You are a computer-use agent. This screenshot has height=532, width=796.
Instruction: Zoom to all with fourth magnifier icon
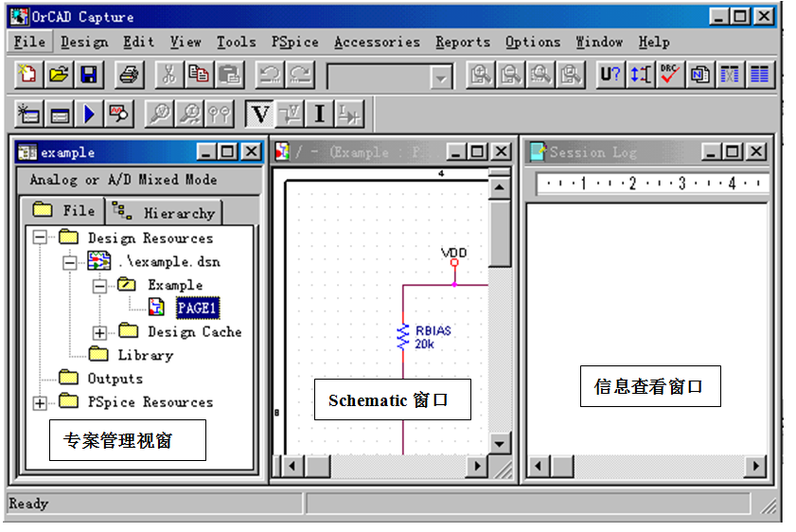[x=571, y=75]
